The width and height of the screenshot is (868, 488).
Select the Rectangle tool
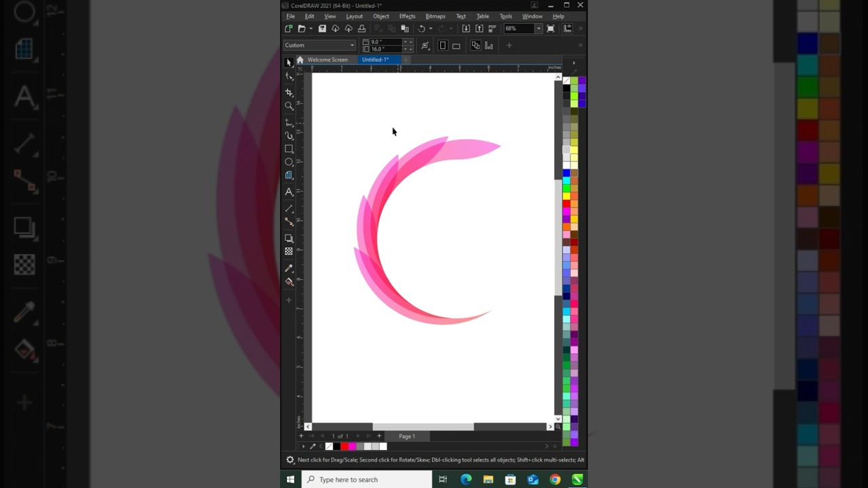click(x=289, y=149)
